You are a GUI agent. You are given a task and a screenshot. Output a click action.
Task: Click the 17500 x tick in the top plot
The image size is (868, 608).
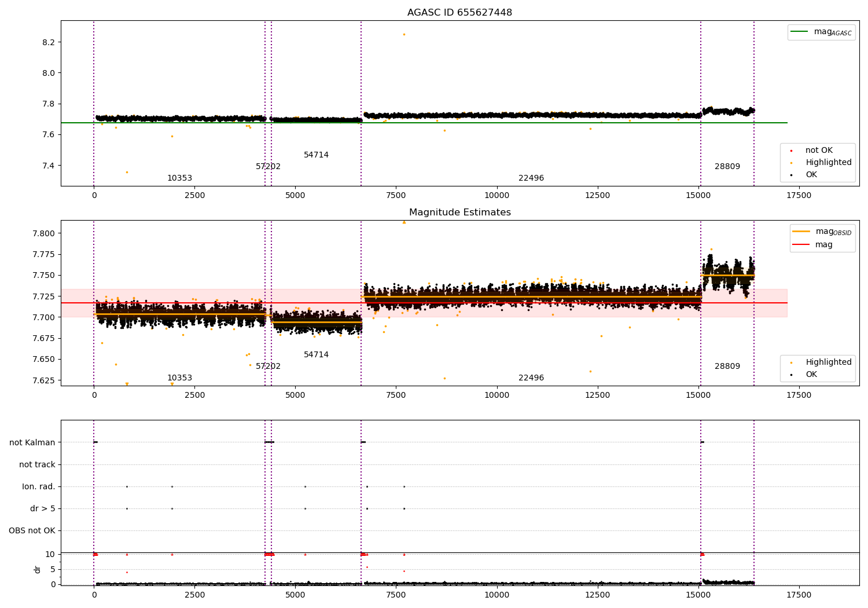[x=799, y=196]
